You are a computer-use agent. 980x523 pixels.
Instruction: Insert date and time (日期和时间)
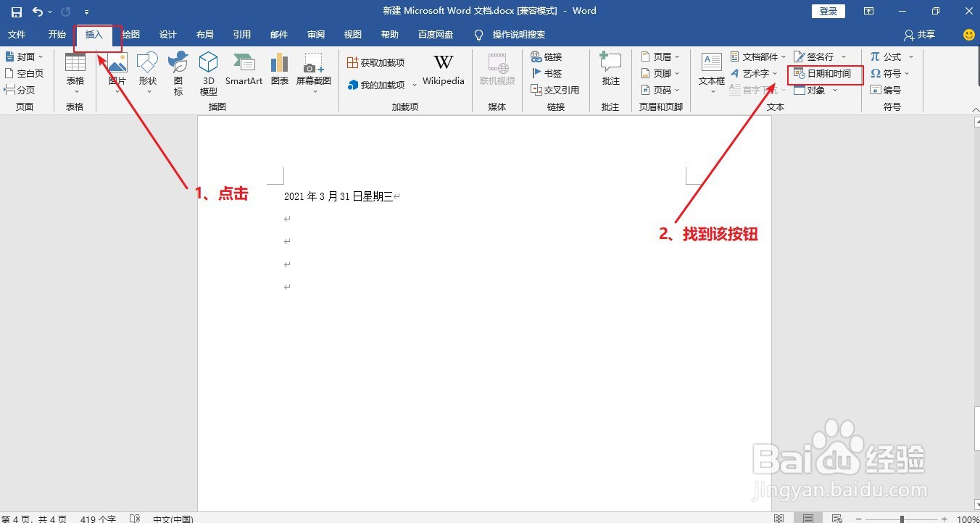click(826, 74)
